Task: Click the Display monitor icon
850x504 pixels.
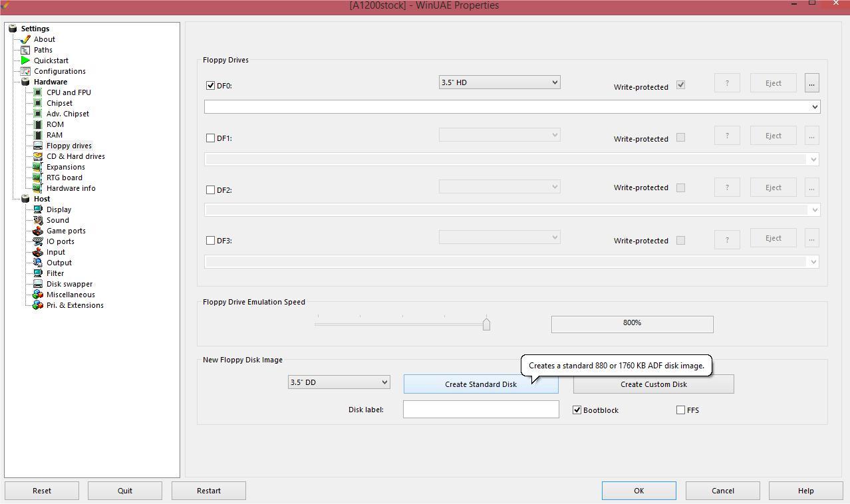Action: [x=38, y=209]
